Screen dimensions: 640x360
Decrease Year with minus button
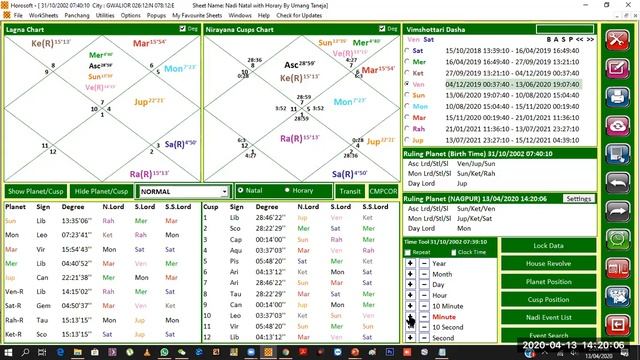pyautogui.click(x=424, y=263)
